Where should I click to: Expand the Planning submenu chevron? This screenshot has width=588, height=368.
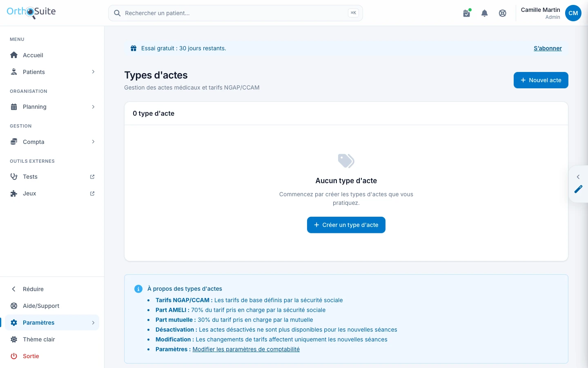click(93, 107)
